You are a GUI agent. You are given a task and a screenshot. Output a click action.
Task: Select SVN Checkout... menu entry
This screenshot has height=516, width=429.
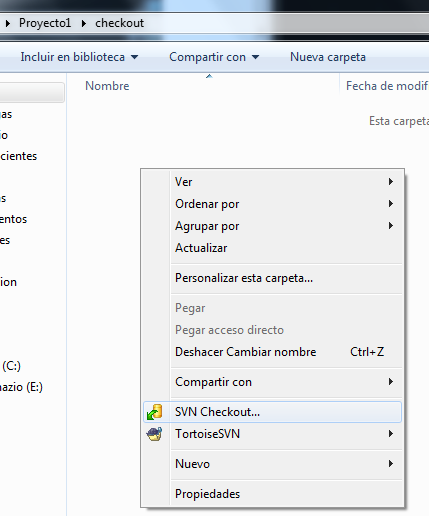272,412
